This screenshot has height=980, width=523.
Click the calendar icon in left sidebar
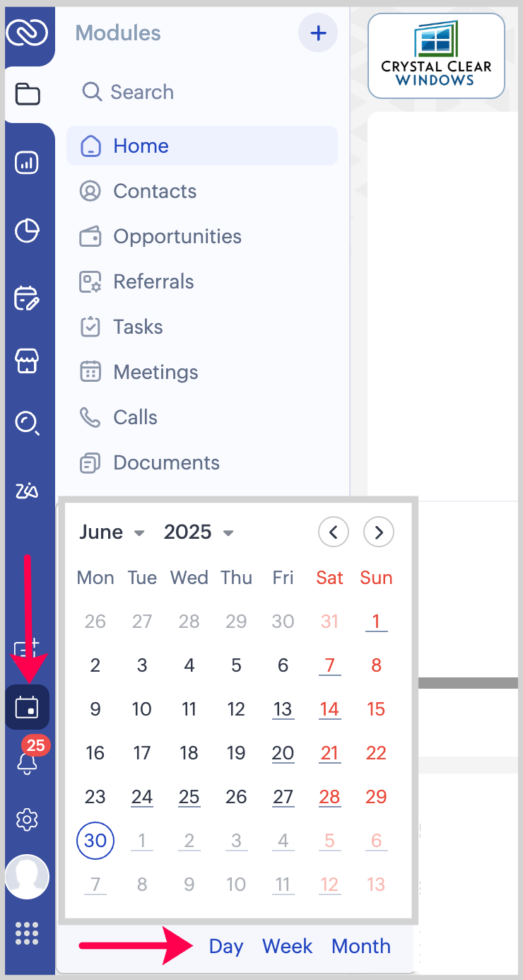[27, 706]
